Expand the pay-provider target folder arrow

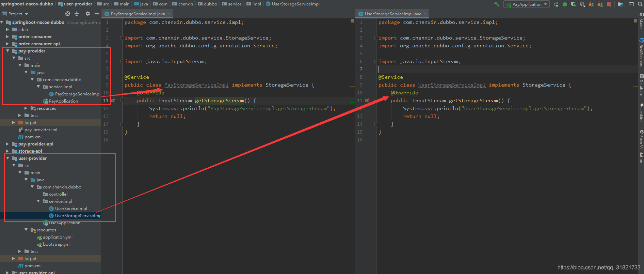pyautogui.click(x=14, y=122)
